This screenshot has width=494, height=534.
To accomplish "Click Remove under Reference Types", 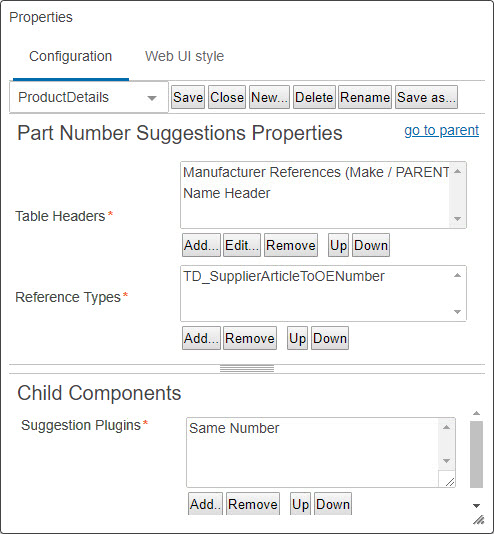I will [x=250, y=338].
